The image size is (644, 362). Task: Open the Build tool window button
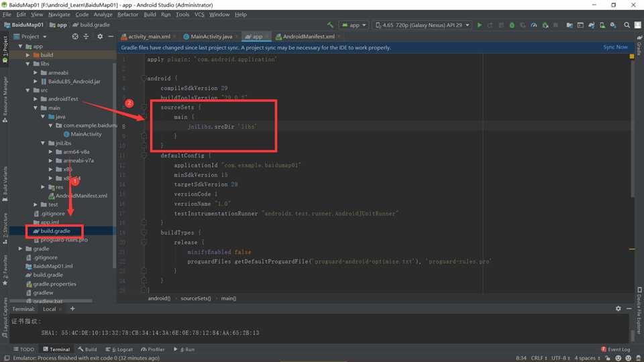pos(87,349)
